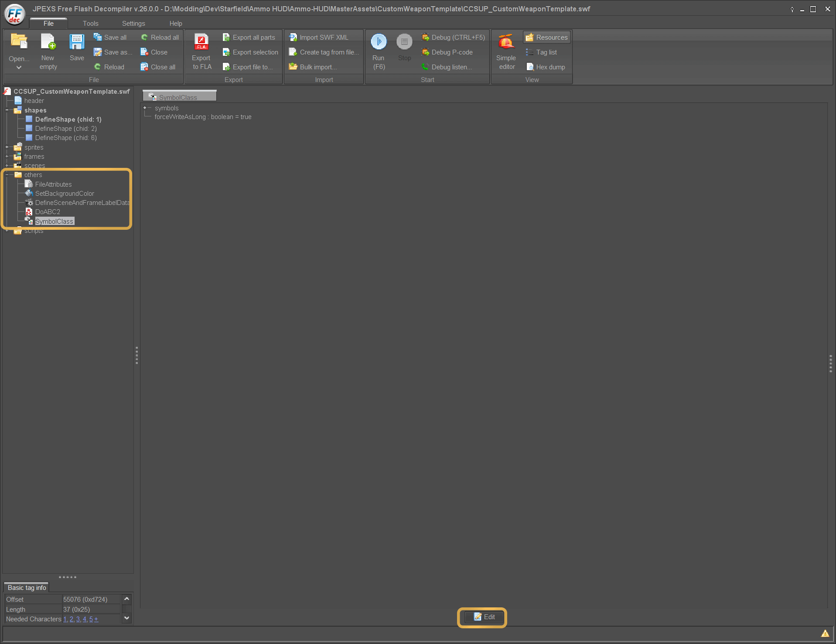The height and width of the screenshot is (644, 836).
Task: Click Close all files
Action: point(158,67)
